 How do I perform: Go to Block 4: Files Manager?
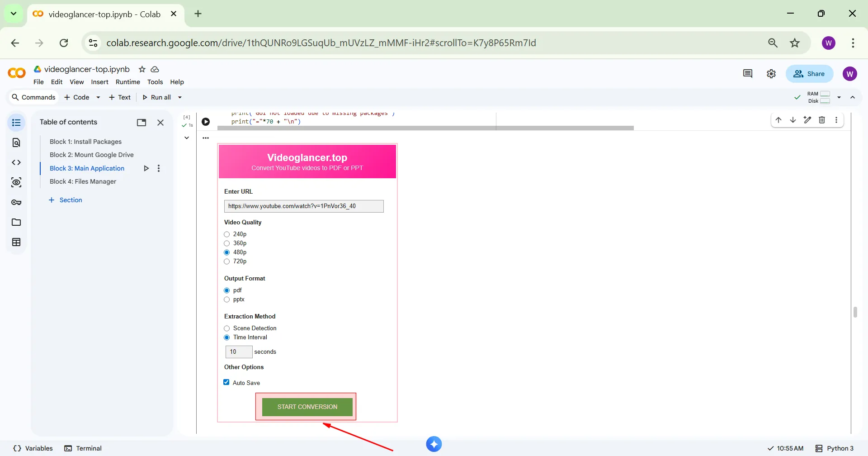point(83,181)
